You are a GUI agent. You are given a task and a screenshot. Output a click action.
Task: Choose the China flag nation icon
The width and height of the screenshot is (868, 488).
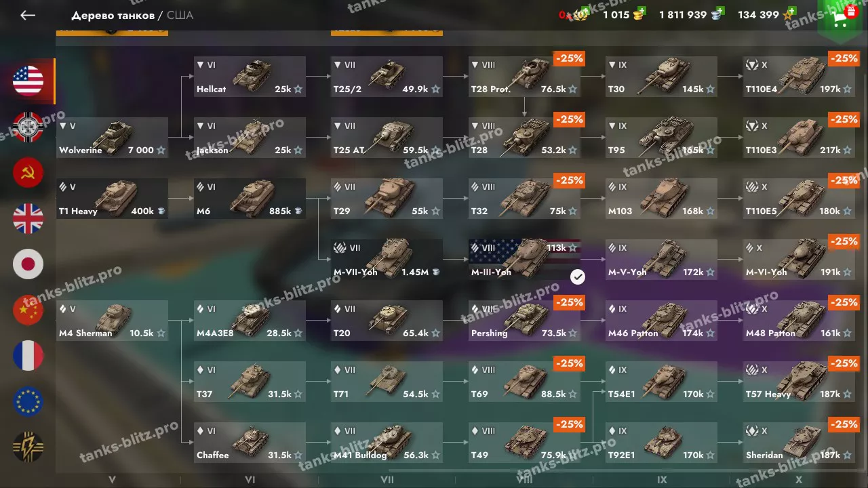(28, 310)
